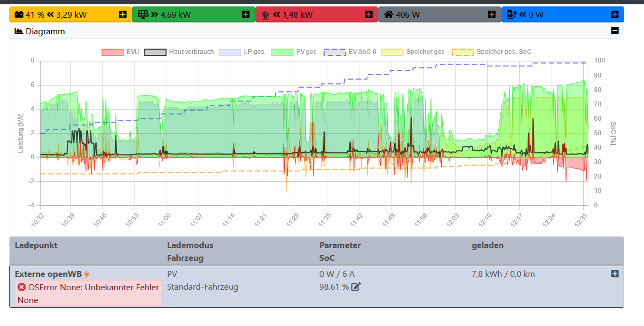Click the OSError unknown error message box
Viewport: 644px width, 326px height.
pyautogui.click(x=88, y=293)
